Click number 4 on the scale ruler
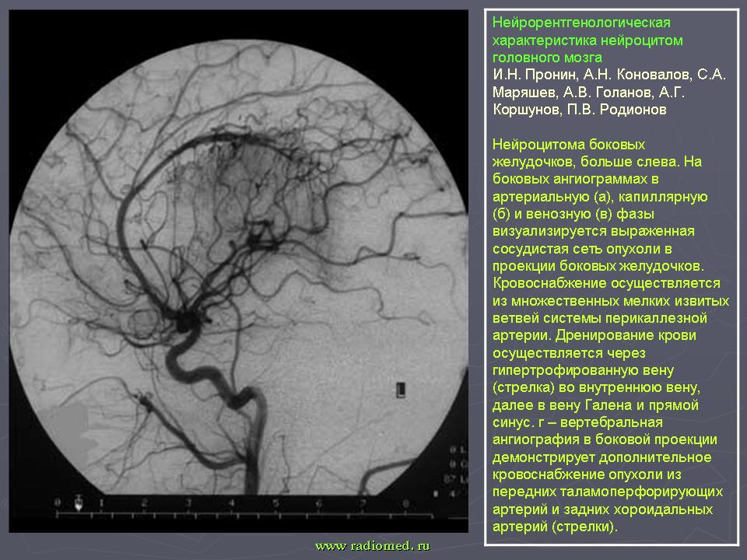Image resolution: width=747 pixels, height=560 pixels. point(233,504)
